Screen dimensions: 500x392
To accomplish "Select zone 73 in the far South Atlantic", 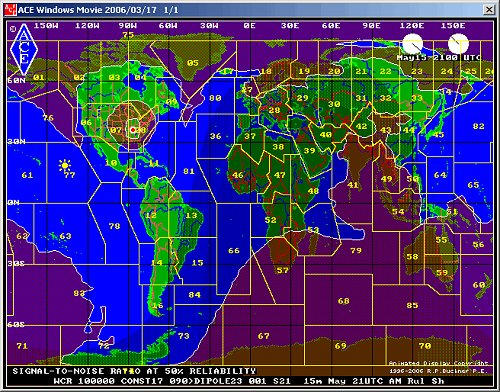I will pyautogui.click(x=183, y=336).
